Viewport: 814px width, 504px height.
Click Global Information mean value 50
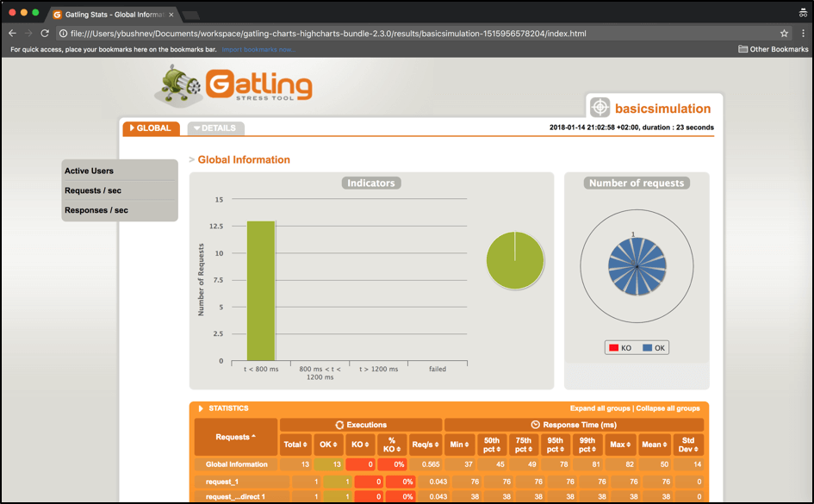tap(664, 464)
